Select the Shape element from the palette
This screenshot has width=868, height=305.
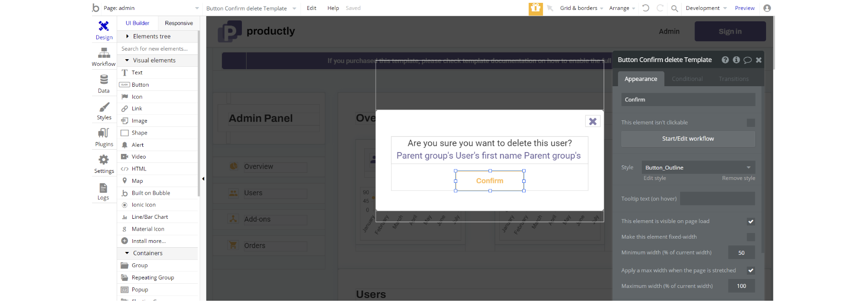[157, 133]
